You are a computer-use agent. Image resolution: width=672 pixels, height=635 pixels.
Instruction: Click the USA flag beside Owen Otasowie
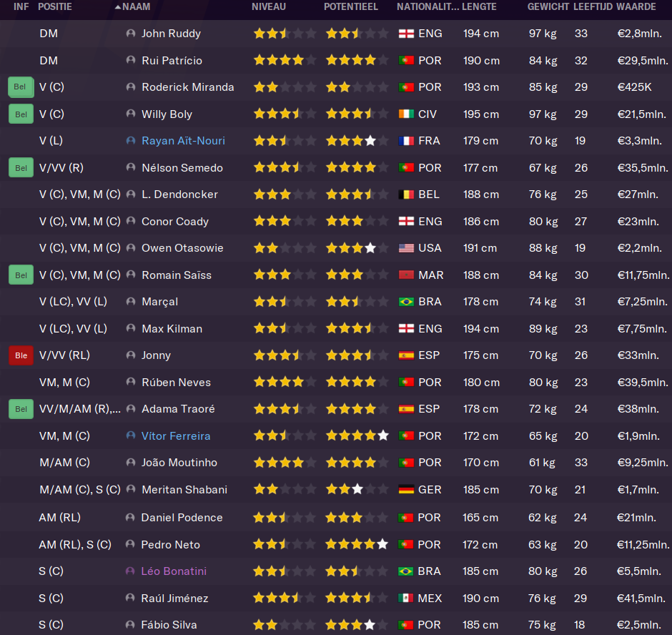coord(406,248)
